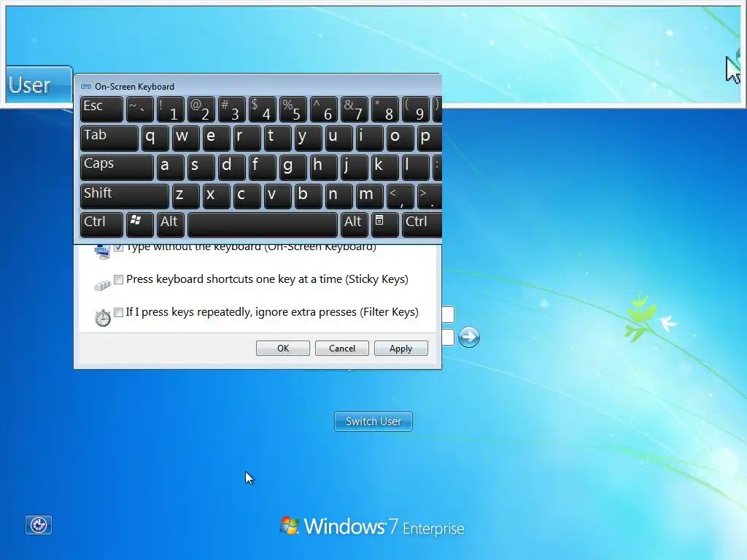Click the 3 key with # symbol
This screenshot has height=560, width=747.
pos(231,109)
